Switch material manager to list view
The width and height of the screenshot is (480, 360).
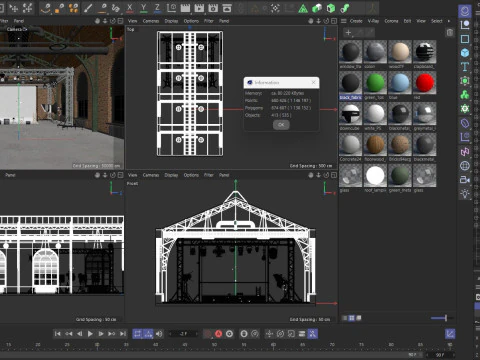tap(345, 318)
